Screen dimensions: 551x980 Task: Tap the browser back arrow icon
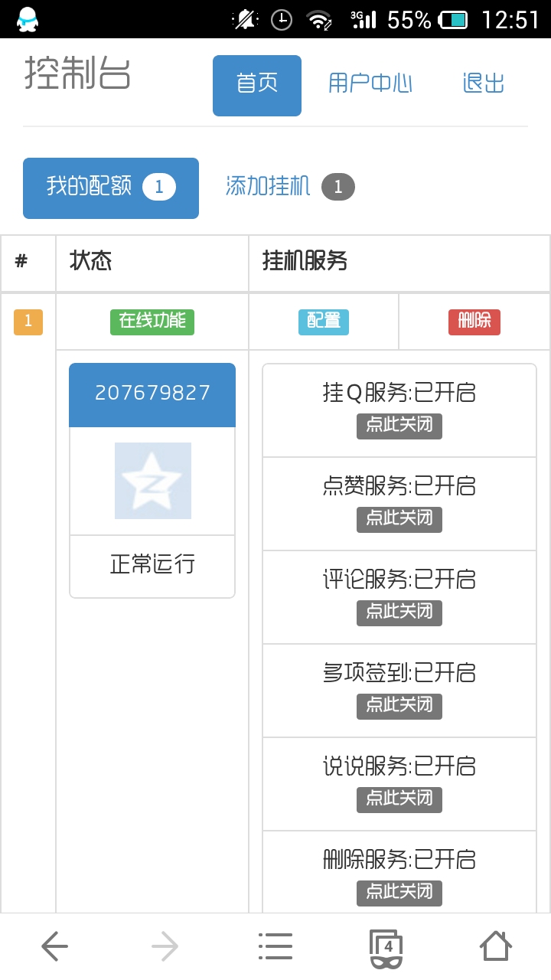[54, 947]
